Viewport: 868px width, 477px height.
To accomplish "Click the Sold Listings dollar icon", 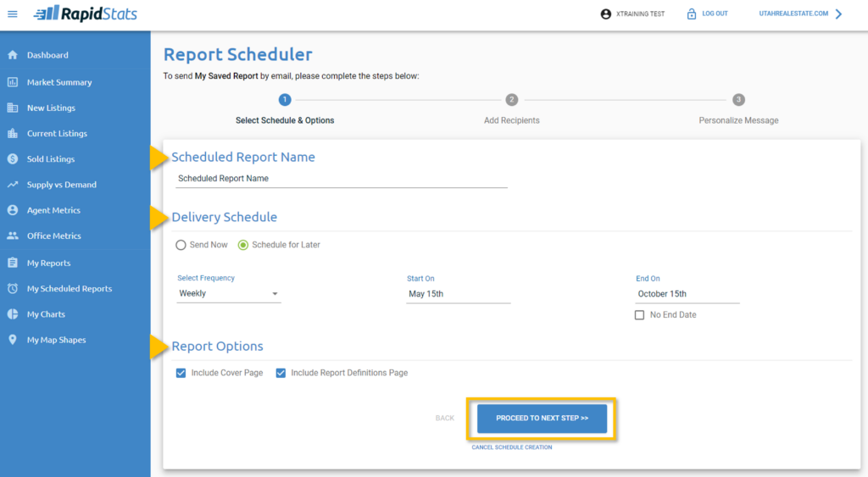I will click(13, 159).
